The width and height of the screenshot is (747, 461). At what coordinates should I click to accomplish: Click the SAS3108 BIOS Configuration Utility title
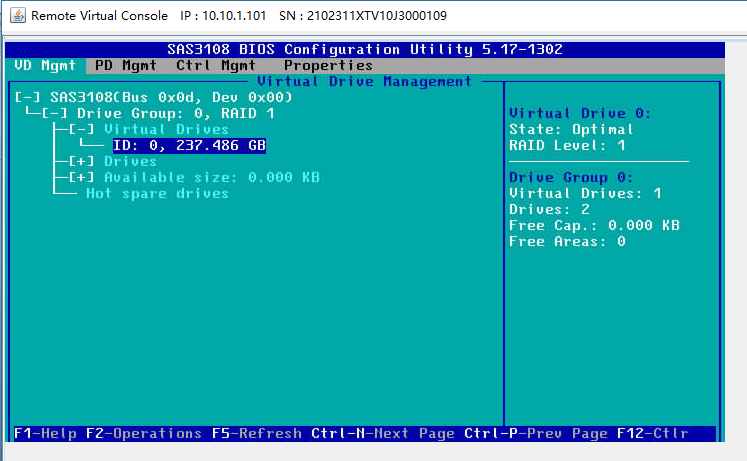364,49
